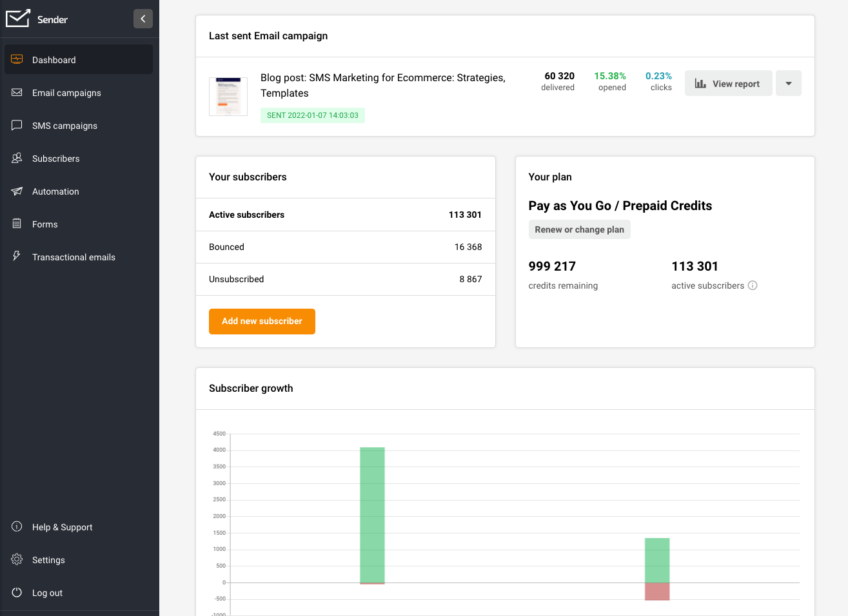Viewport: 848px width, 616px height.
Task: Click Renew or change plan
Action: (579, 229)
